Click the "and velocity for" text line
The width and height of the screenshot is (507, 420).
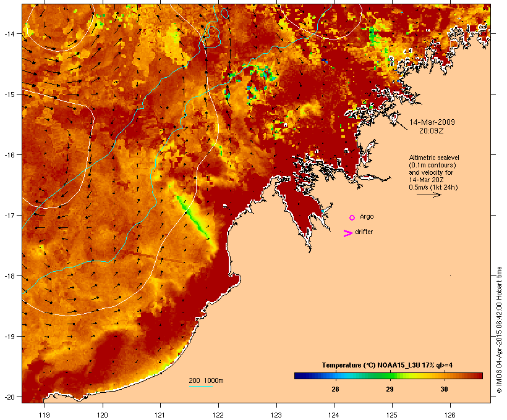click(431, 172)
